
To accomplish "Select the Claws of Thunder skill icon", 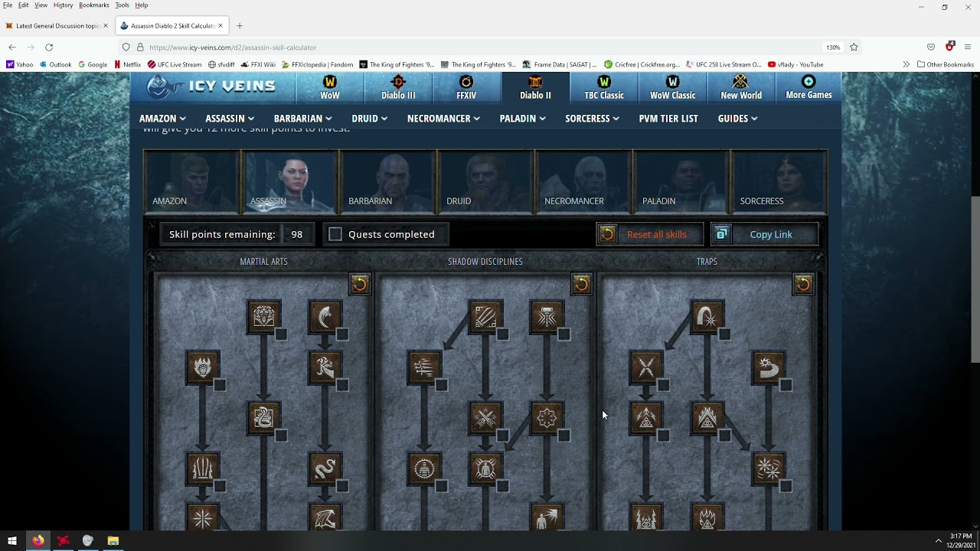I will point(203,468).
